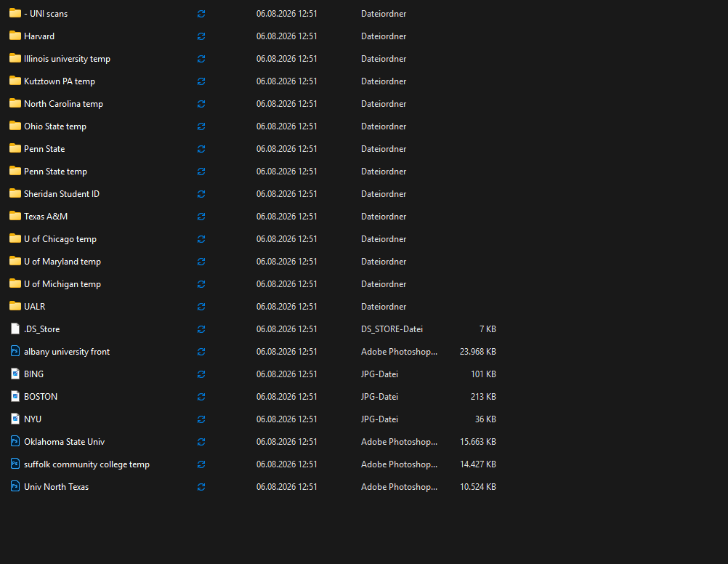Viewport: 728px width, 564px height.
Task: Click the BOSTON JPG file icon
Action: (x=15, y=396)
